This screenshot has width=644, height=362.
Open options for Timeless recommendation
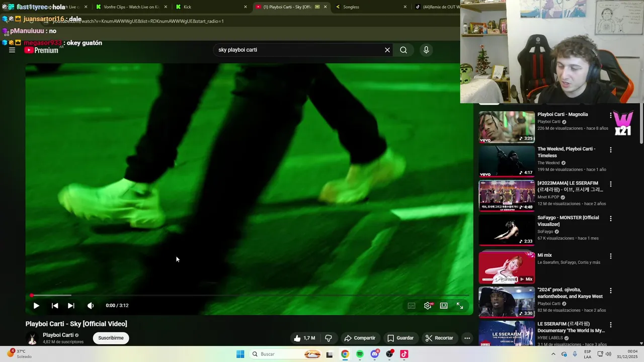611,150
